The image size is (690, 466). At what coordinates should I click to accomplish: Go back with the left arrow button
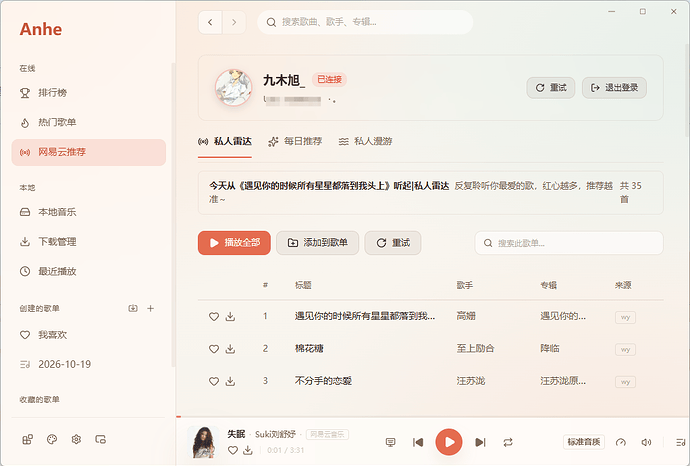point(210,22)
